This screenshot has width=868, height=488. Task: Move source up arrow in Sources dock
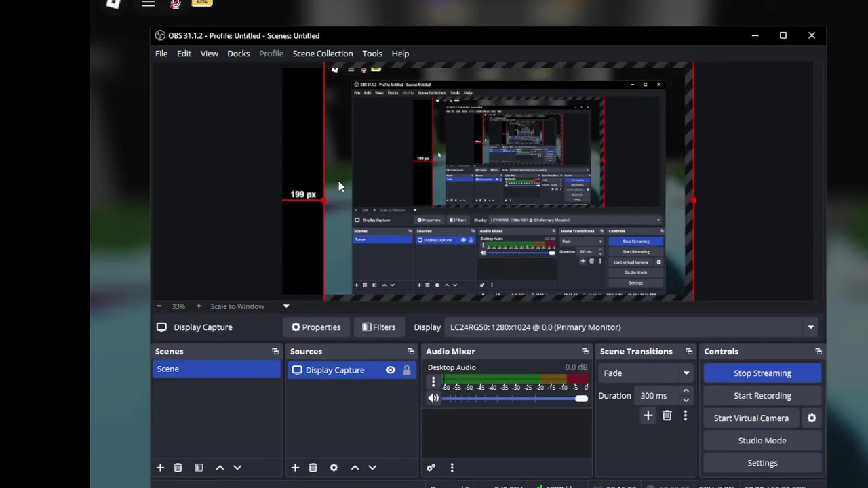(355, 468)
